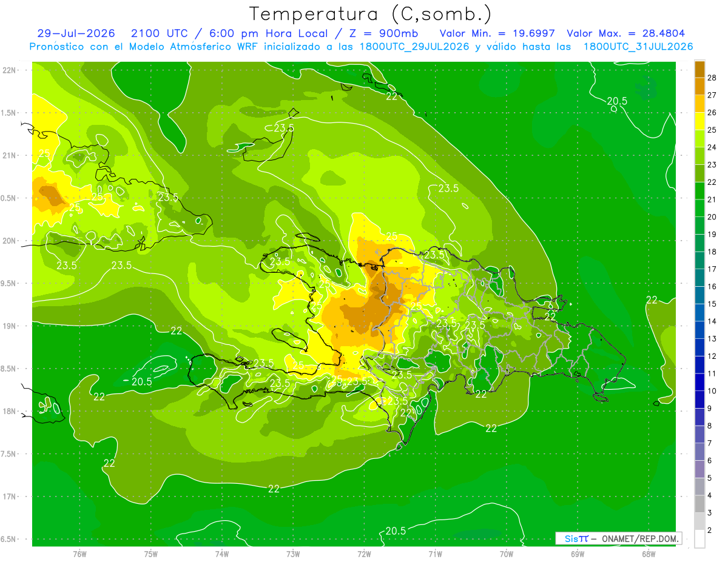
Task: Select the legend color band between 21 and 22
Action: tap(699, 190)
